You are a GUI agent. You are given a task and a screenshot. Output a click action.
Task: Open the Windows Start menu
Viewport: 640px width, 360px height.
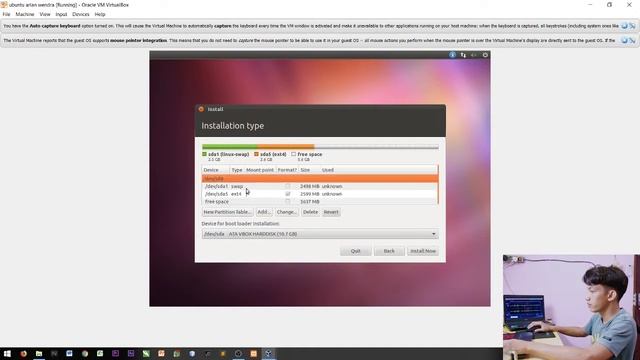tap(7, 353)
